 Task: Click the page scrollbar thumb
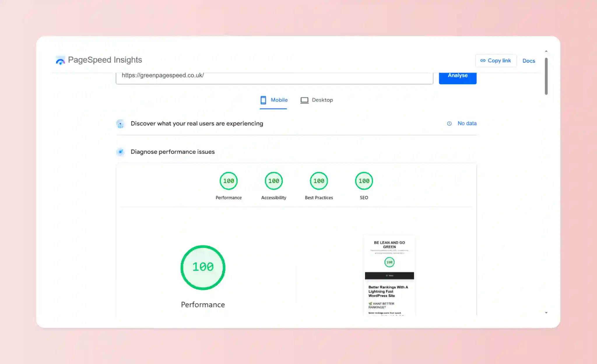546,76
